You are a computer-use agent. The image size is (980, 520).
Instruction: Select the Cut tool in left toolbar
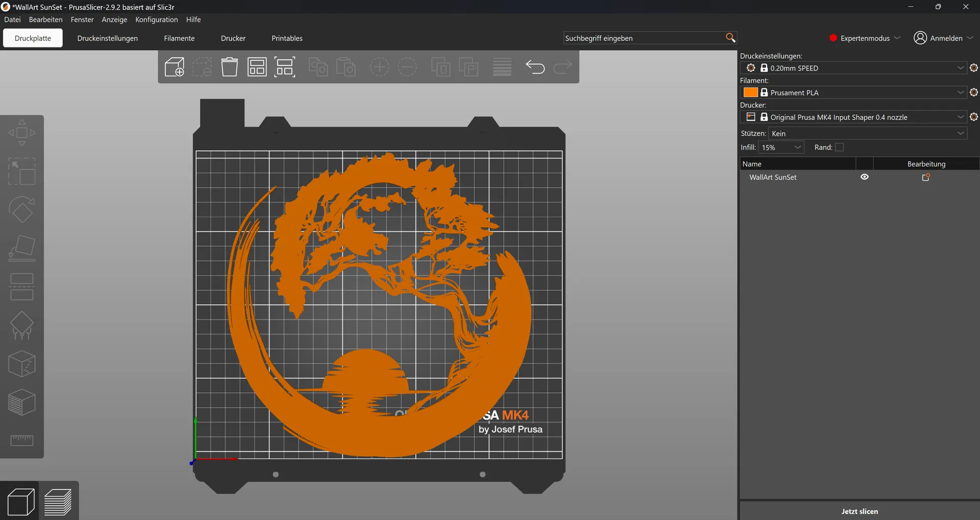(22, 287)
